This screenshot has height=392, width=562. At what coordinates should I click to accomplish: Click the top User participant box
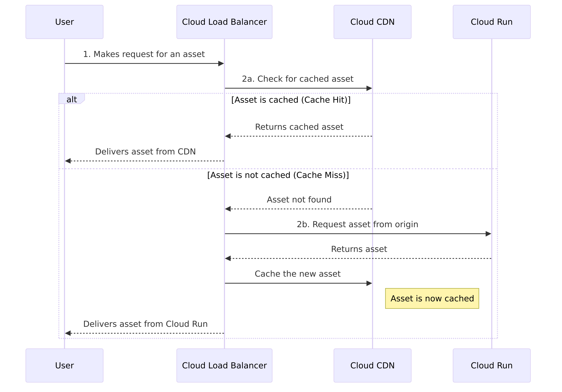point(64,22)
